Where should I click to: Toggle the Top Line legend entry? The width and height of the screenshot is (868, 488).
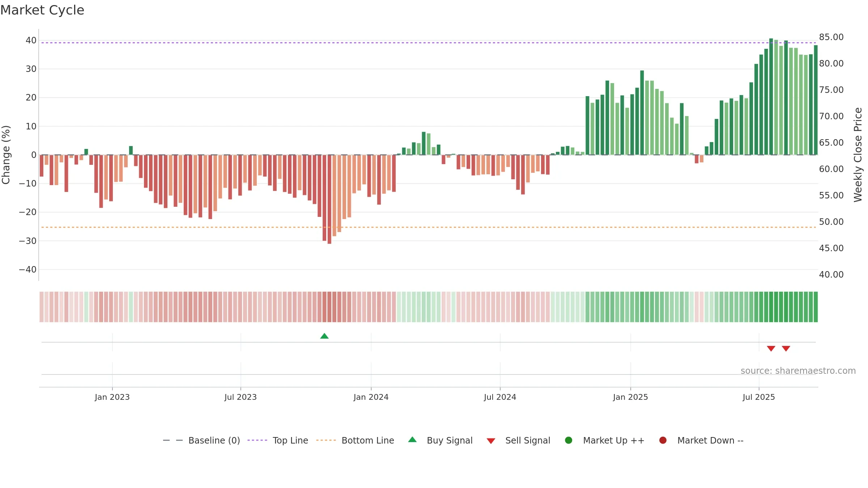[278, 440]
